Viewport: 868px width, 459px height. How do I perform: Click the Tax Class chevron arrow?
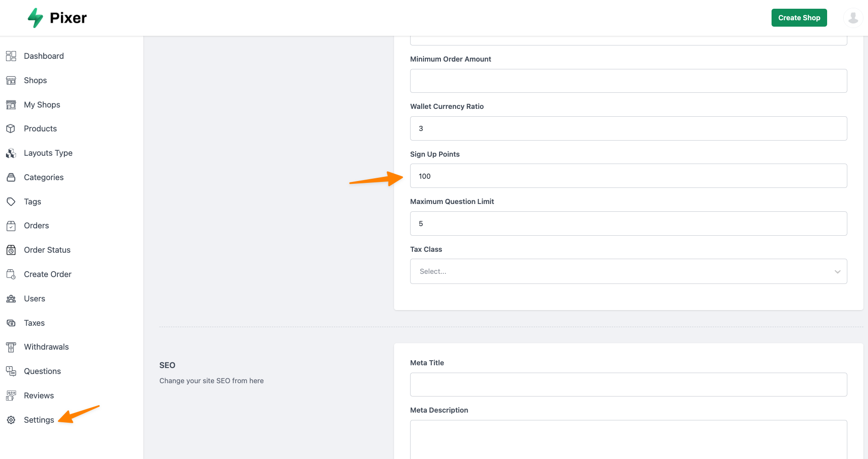pos(838,272)
